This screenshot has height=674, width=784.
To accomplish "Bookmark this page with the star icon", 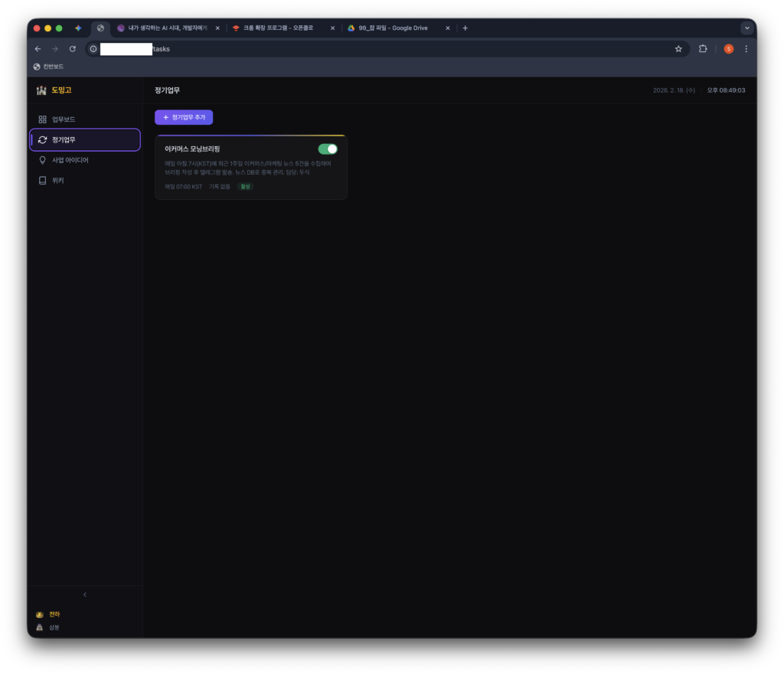I will [678, 49].
